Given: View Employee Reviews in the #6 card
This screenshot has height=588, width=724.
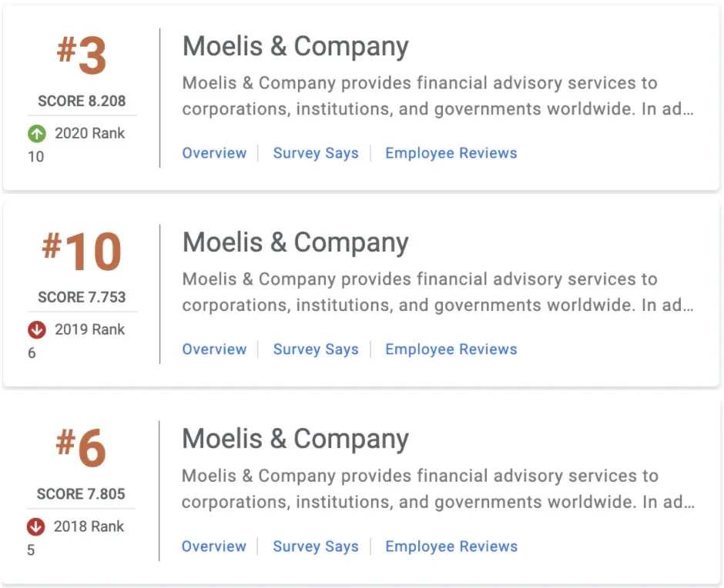Looking at the screenshot, I should (451, 546).
